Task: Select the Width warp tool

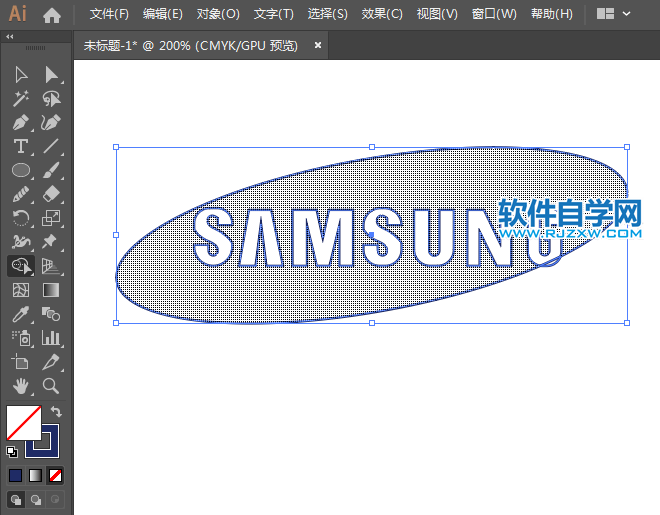Action: [x=21, y=242]
